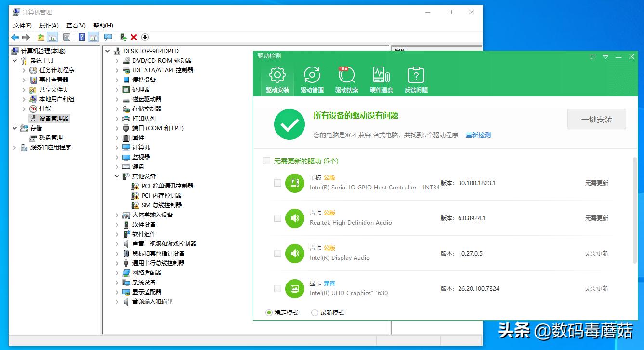Image resolution: width=644 pixels, height=350 pixels.
Task: Click the feedback message bubble in driver app titlebar
Action: point(592,56)
